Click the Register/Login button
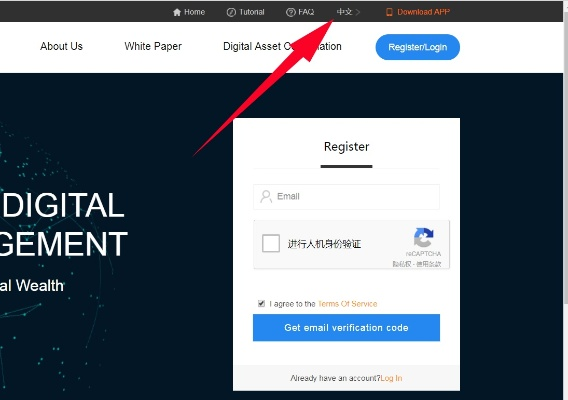 pyautogui.click(x=418, y=47)
